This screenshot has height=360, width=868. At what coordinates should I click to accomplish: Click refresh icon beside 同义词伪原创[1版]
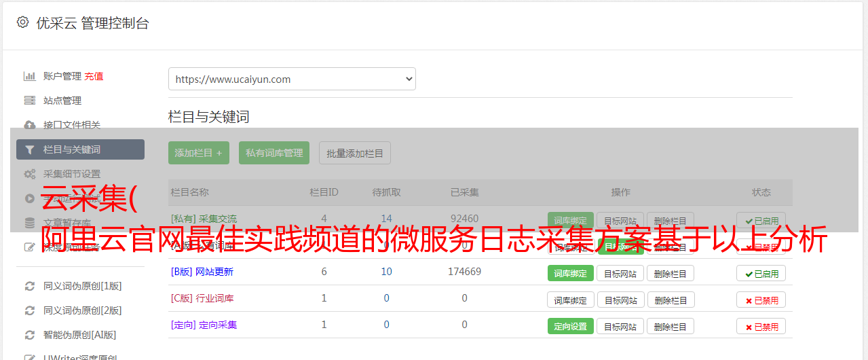(30, 286)
